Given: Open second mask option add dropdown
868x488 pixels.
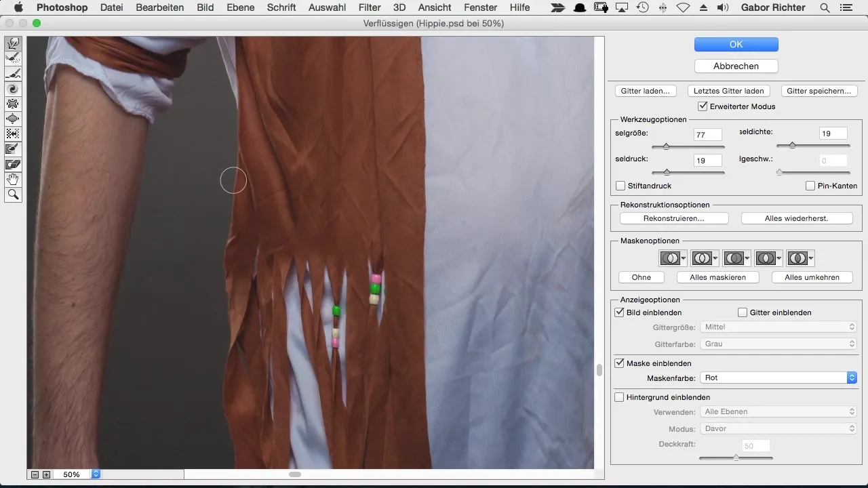Looking at the screenshot, I should [705, 258].
